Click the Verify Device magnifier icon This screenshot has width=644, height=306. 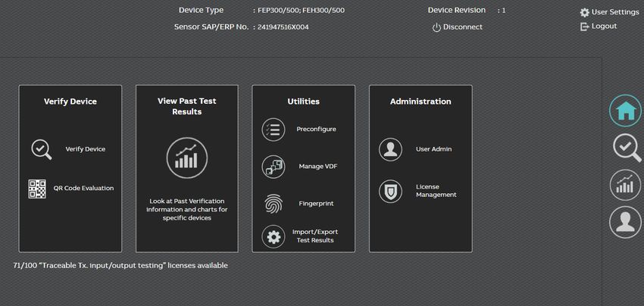42,149
